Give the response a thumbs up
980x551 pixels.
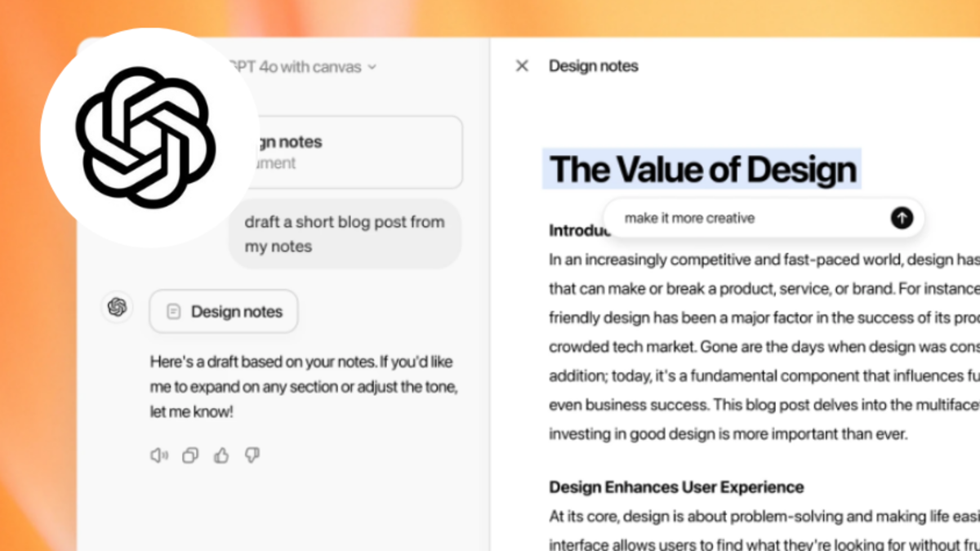coord(221,455)
